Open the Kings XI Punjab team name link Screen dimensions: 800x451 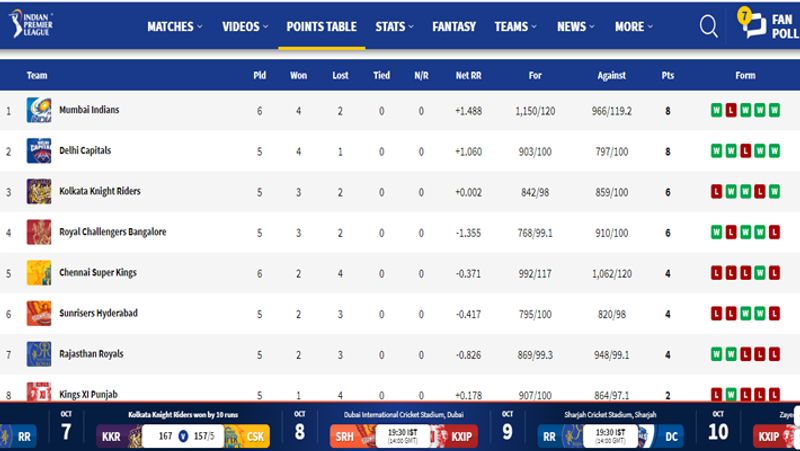[88, 394]
